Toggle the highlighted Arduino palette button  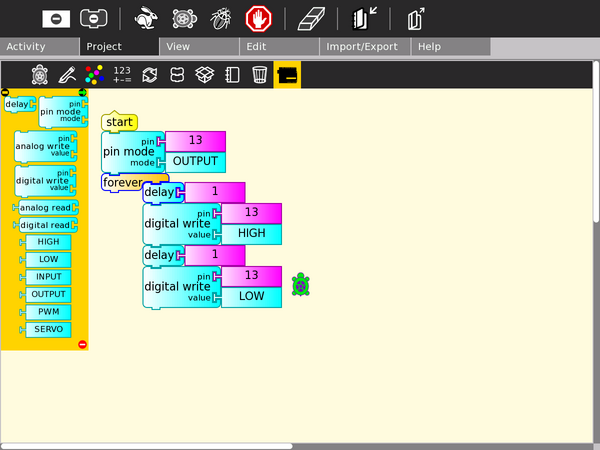pyautogui.click(x=287, y=74)
